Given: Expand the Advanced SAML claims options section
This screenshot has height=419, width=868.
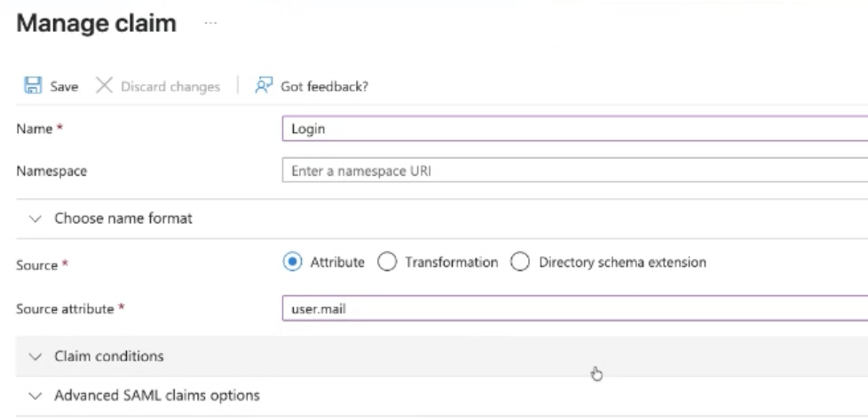Looking at the screenshot, I should pyautogui.click(x=157, y=394).
